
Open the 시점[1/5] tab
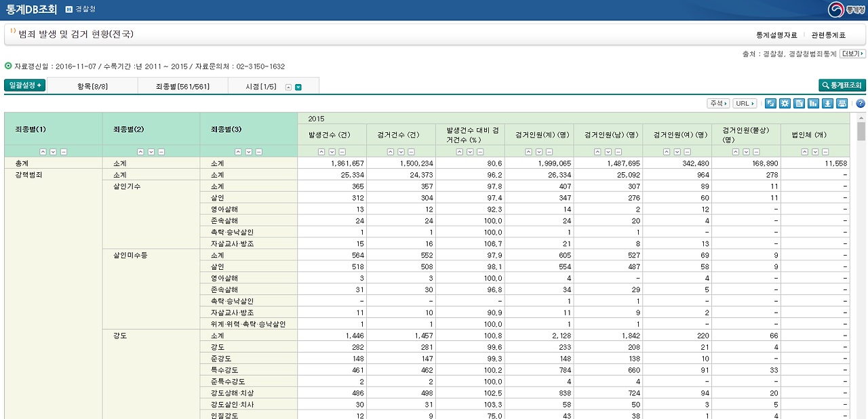click(x=273, y=86)
